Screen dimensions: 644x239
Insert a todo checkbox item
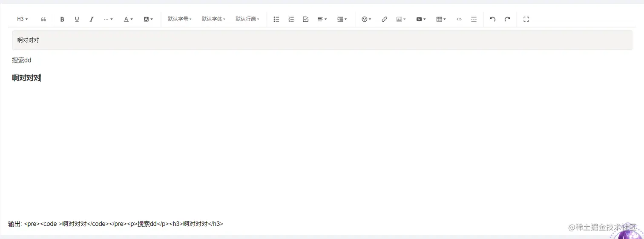point(305,19)
